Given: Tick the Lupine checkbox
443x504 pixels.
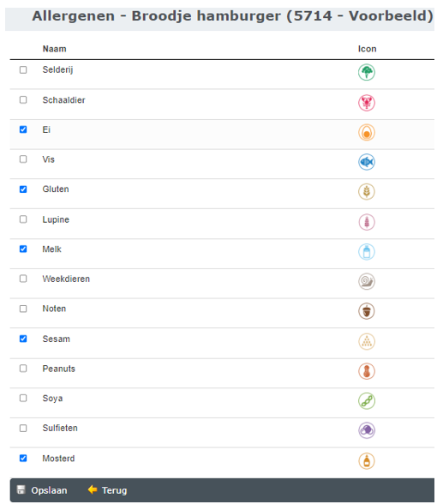Looking at the screenshot, I should 23,219.
